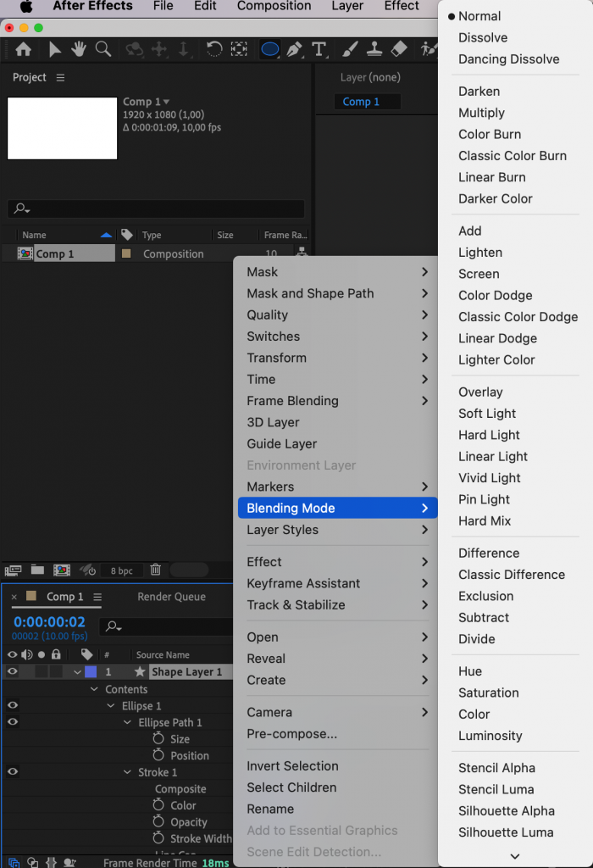Toggle visibility of Ellipse 1
Viewport: 593px width, 868px height.
tap(11, 705)
